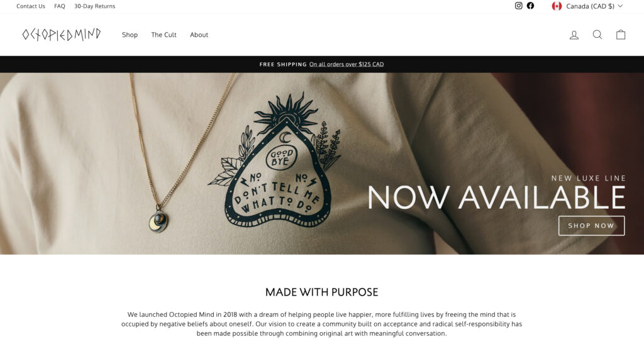Image resolution: width=644 pixels, height=339 pixels.
Task: Click the chevron beside Canada currency
Action: tap(620, 6)
